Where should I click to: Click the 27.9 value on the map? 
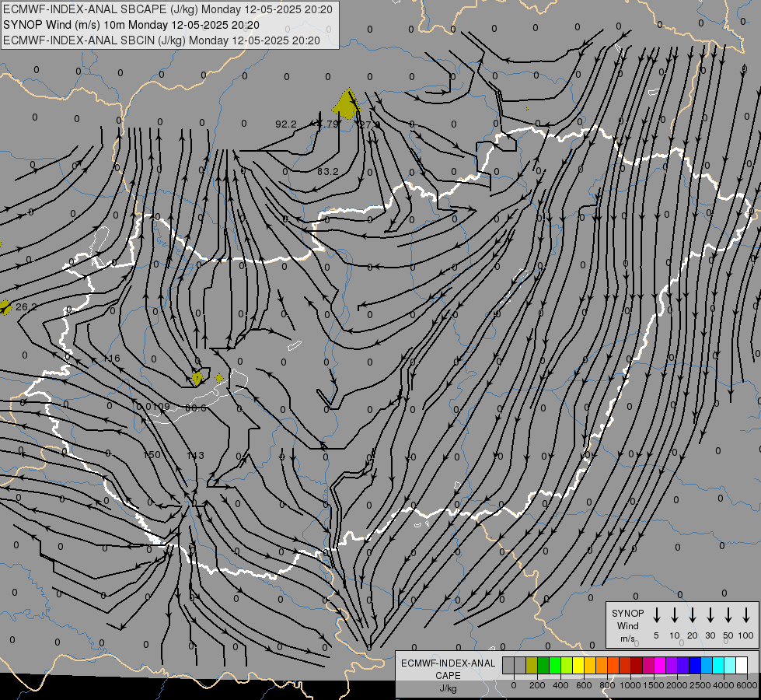tap(369, 125)
